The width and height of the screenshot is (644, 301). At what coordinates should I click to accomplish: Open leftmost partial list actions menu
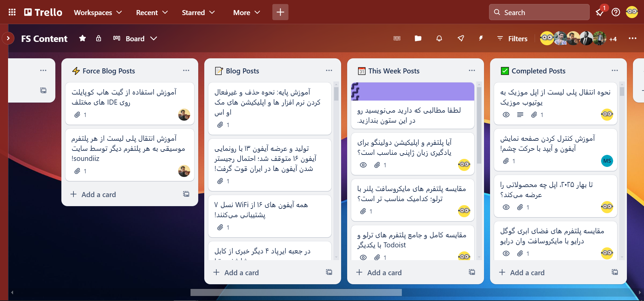[x=43, y=70]
